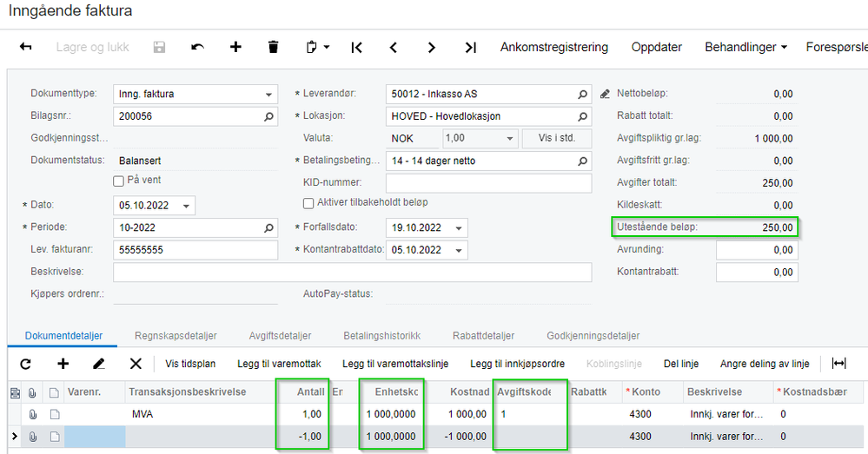Switch to Rabattdetaljer tab
This screenshot has height=454, width=868.
483,336
